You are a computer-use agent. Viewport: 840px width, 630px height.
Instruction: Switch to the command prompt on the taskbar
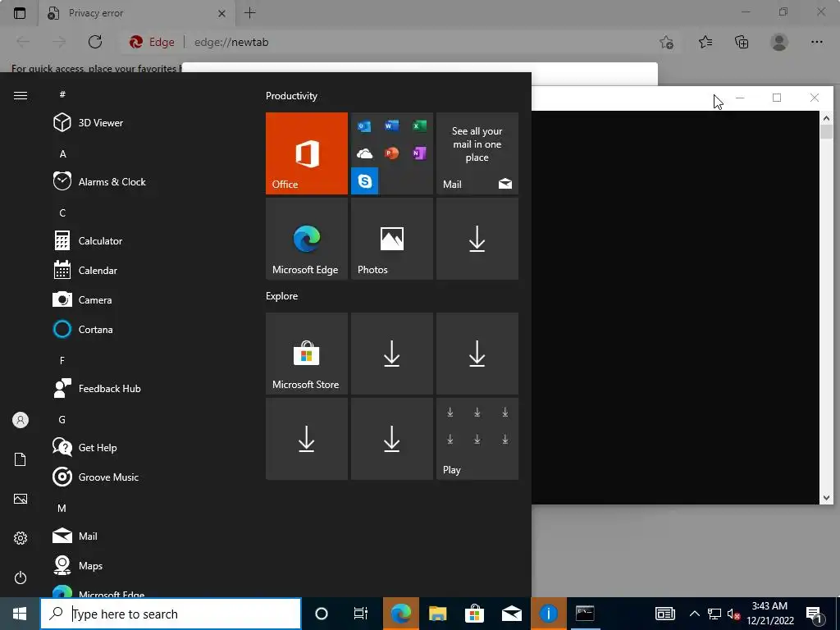coord(585,614)
